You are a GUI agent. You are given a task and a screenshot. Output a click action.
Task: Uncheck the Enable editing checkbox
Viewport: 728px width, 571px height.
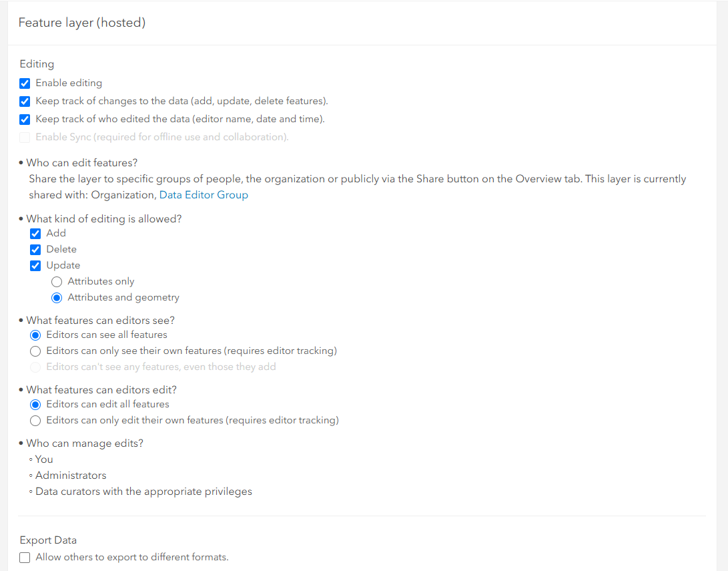click(x=25, y=83)
